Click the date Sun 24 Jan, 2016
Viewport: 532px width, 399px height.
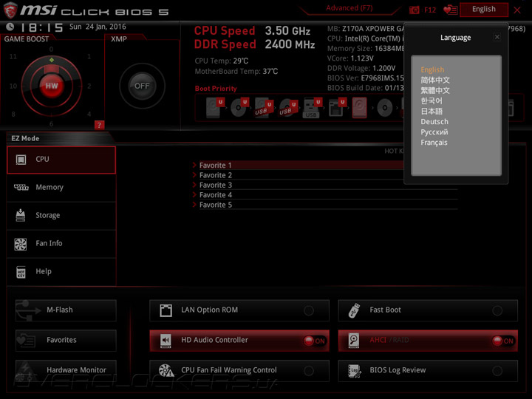[98, 27]
